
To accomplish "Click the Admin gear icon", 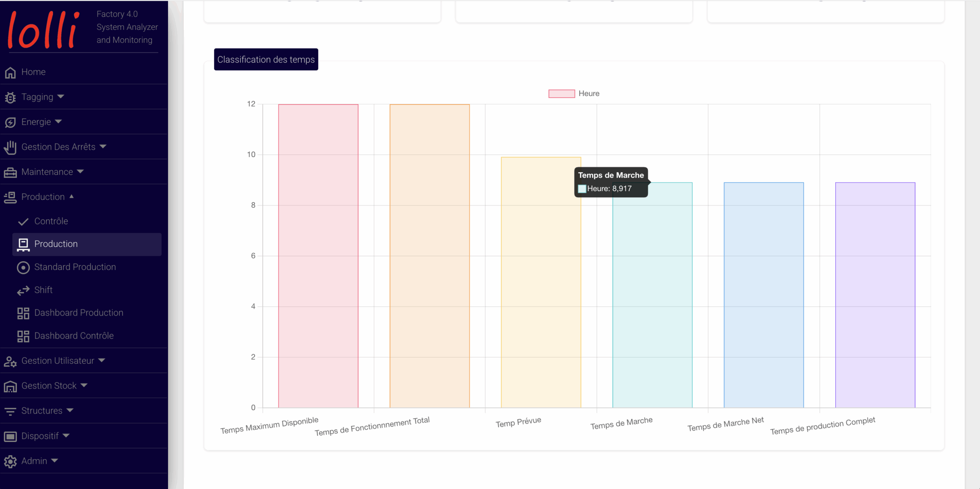I will (x=10, y=461).
